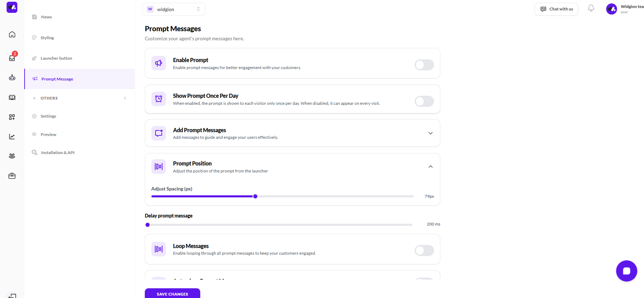Viewport: 644px width, 298px height.
Task: Click the Adjust Spacing slider handle
Action: pos(255,196)
